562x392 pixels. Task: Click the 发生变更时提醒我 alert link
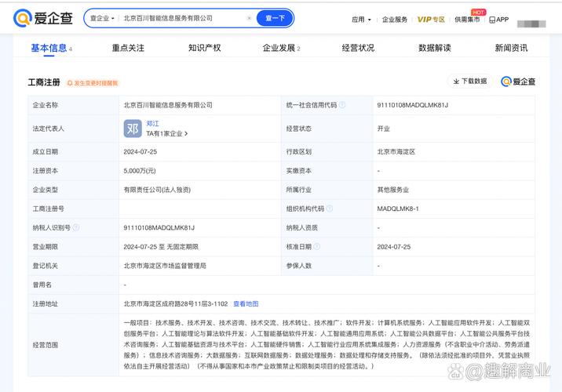[93, 83]
